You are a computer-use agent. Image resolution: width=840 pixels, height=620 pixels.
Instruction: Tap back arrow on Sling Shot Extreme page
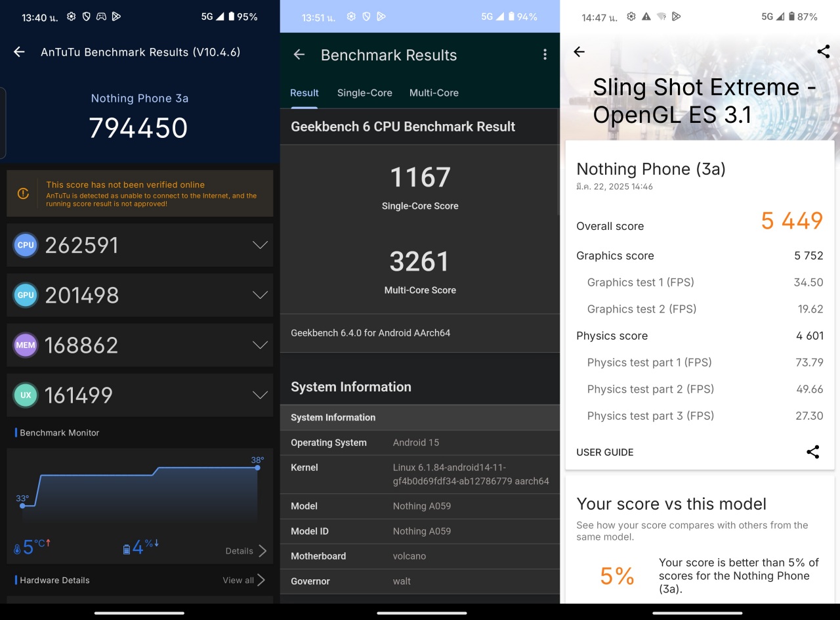click(x=579, y=52)
